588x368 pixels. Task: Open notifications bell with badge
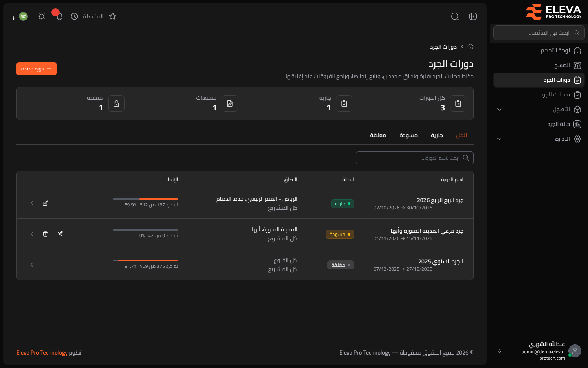coord(59,16)
